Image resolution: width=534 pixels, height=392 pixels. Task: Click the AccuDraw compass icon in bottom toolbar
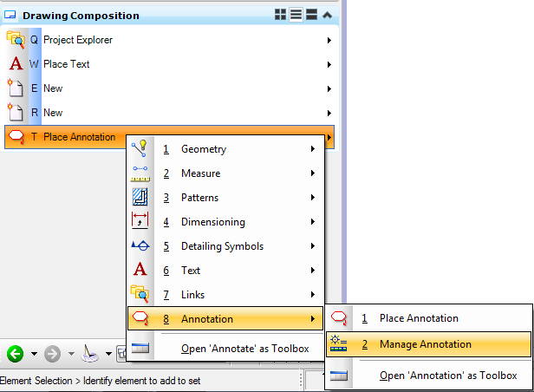pyautogui.click(x=90, y=354)
